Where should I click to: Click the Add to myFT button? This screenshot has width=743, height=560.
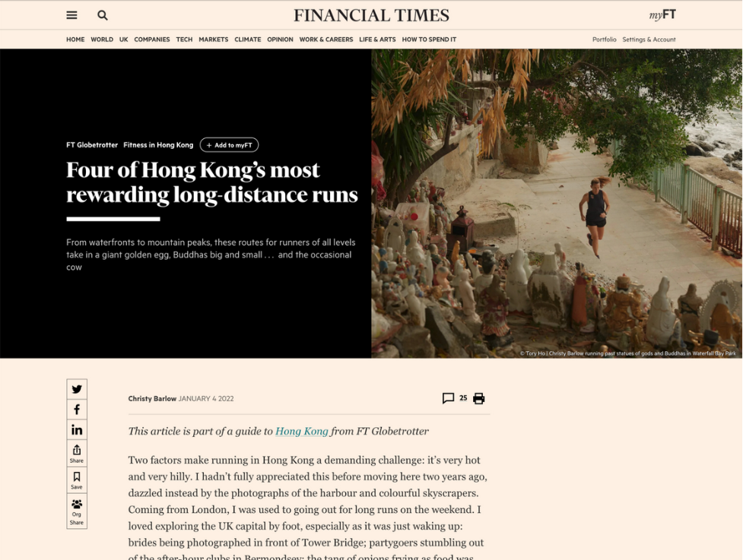coord(230,145)
